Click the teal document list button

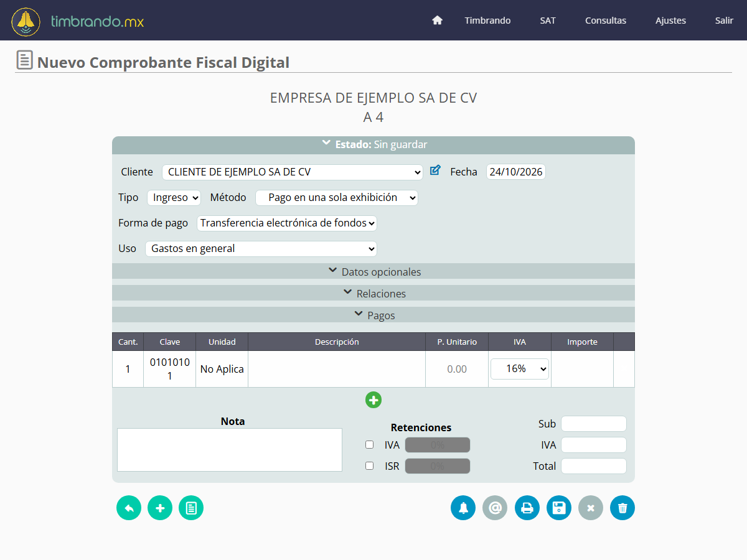[x=191, y=508]
